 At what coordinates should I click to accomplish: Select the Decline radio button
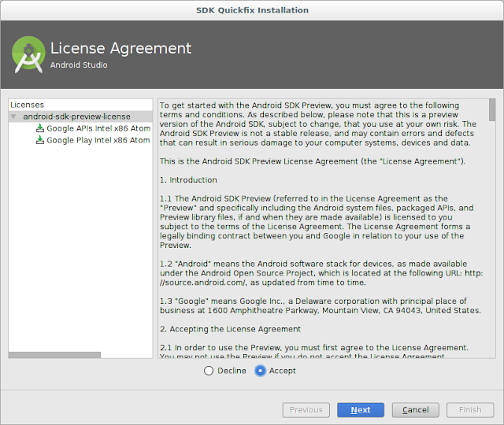pos(209,371)
